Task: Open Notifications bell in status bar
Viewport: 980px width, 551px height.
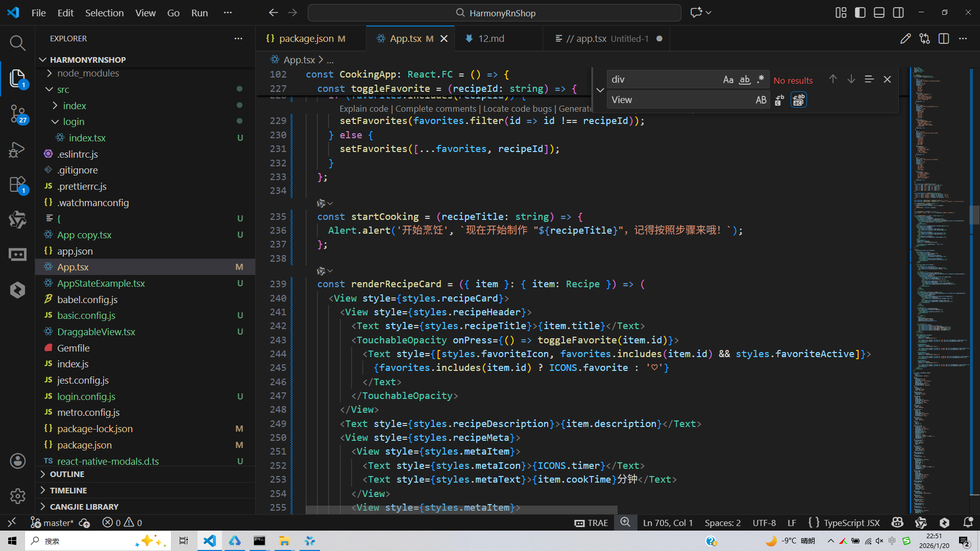Action: 968,522
